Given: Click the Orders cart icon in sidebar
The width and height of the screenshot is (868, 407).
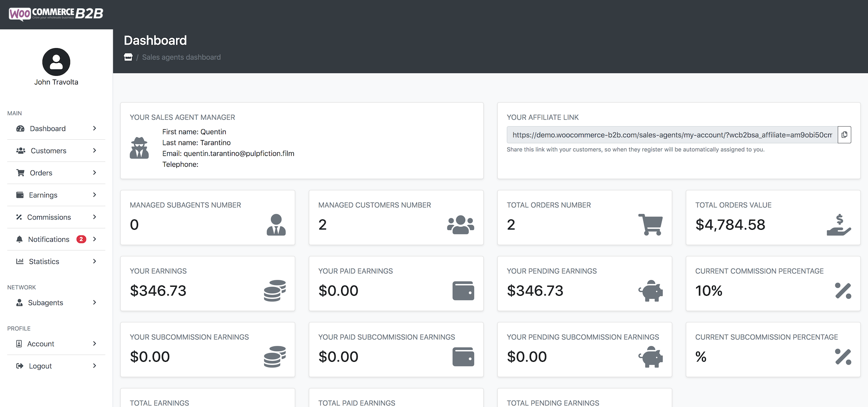Looking at the screenshot, I should pos(20,173).
